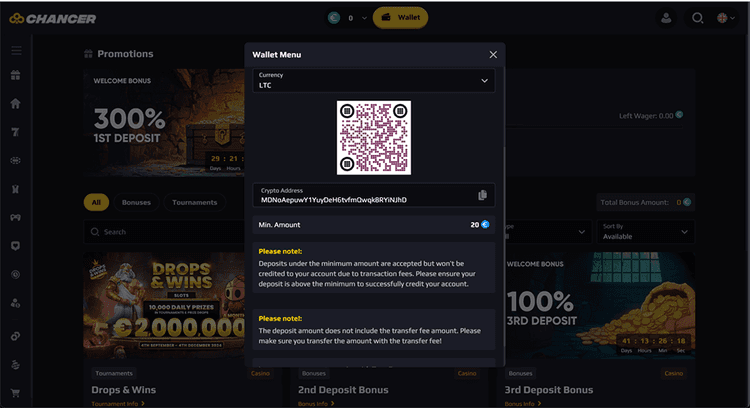Click the coin icon beside Total Bonus Amount
Image resolution: width=750 pixels, height=408 pixels.
(687, 202)
